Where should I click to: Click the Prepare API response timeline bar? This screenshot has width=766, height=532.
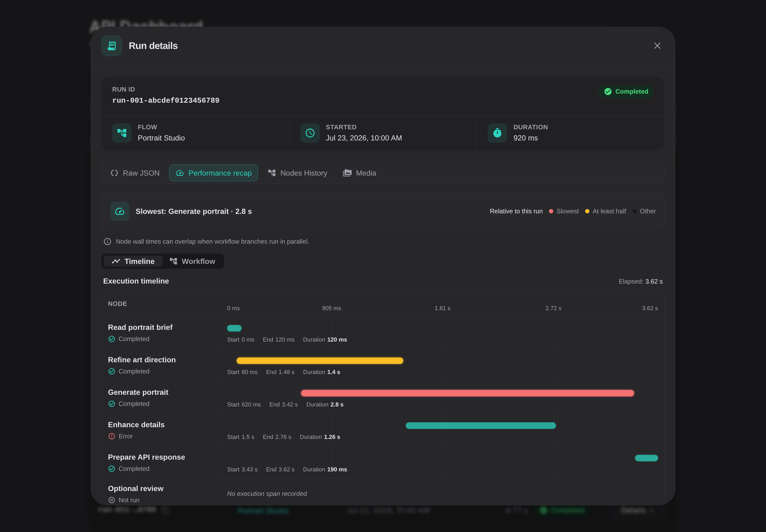[646, 458]
